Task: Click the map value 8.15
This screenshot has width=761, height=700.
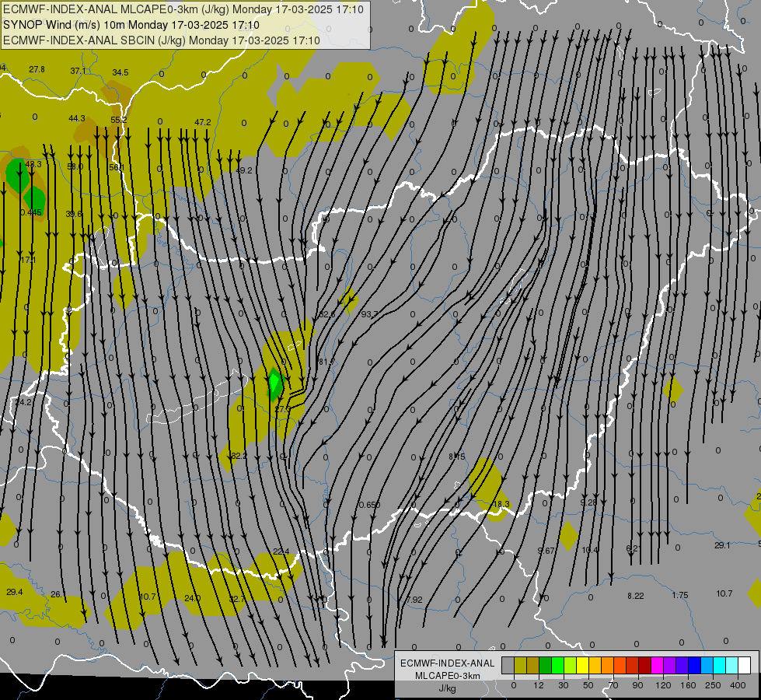Action: point(457,457)
